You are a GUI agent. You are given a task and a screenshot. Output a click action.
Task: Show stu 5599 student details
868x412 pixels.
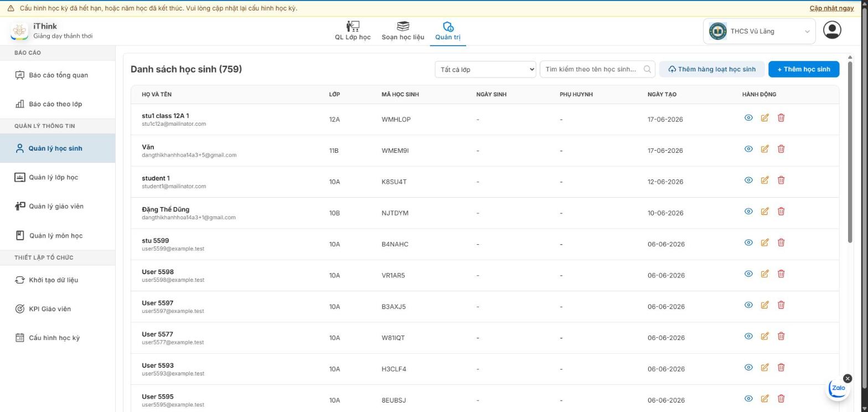pyautogui.click(x=748, y=243)
